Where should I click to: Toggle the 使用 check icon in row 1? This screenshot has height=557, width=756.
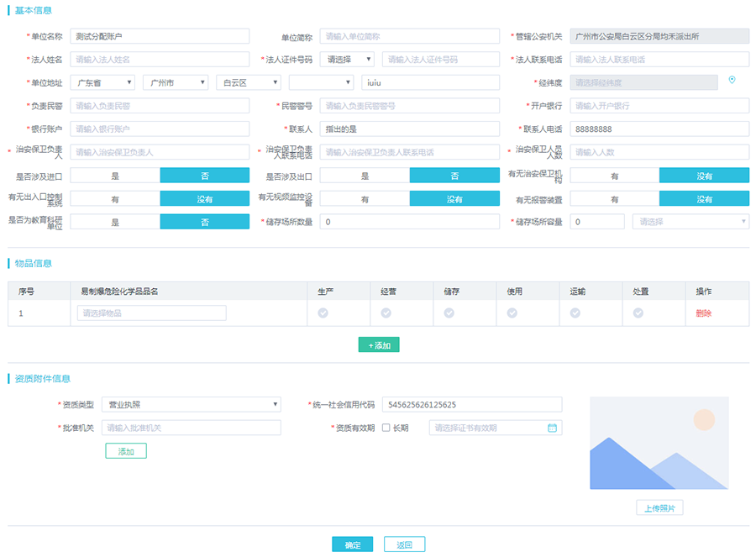(x=512, y=313)
